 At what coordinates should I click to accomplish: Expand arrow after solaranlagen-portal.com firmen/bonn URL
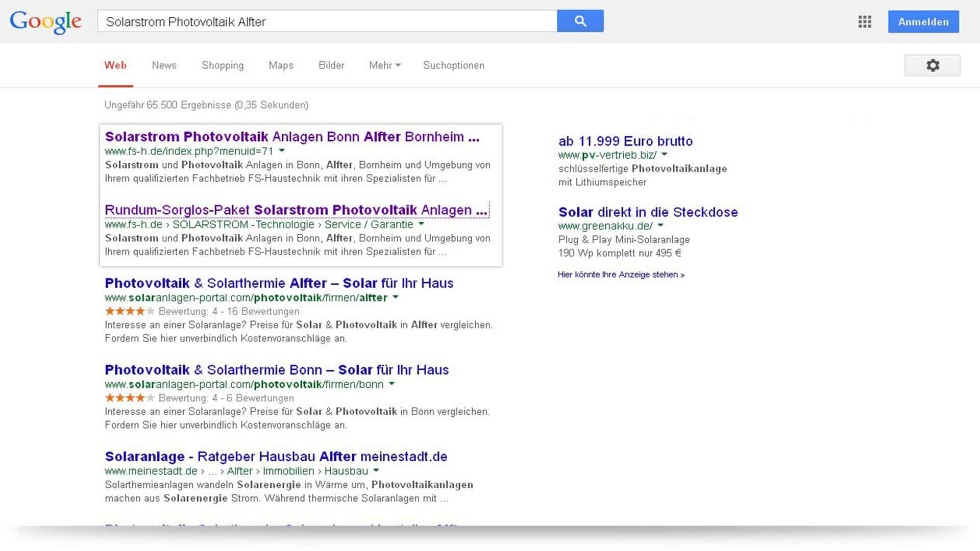click(391, 384)
